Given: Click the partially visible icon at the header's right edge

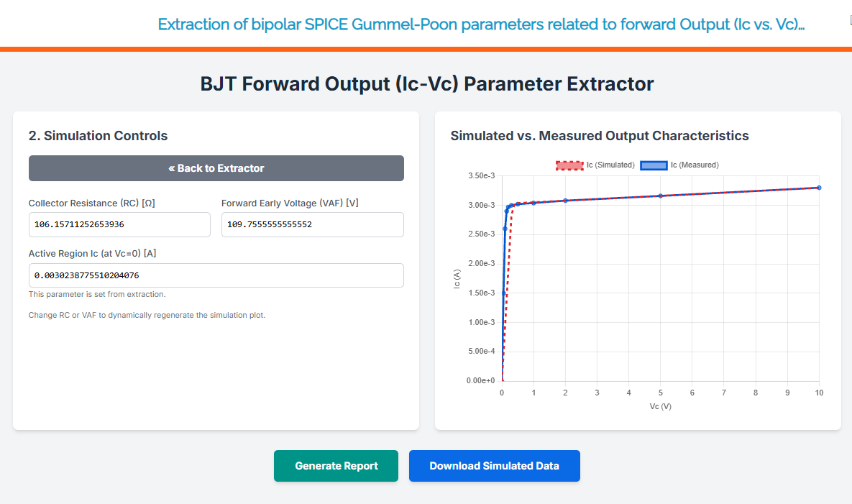Looking at the screenshot, I should coord(850,22).
